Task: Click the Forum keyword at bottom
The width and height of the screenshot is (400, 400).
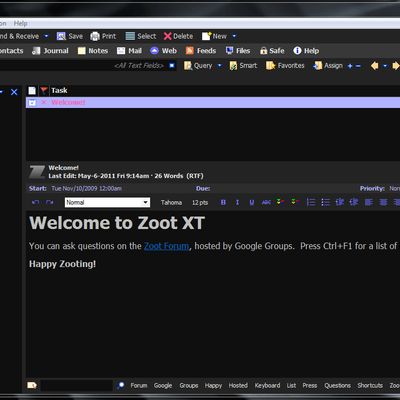Action: pyautogui.click(x=139, y=385)
